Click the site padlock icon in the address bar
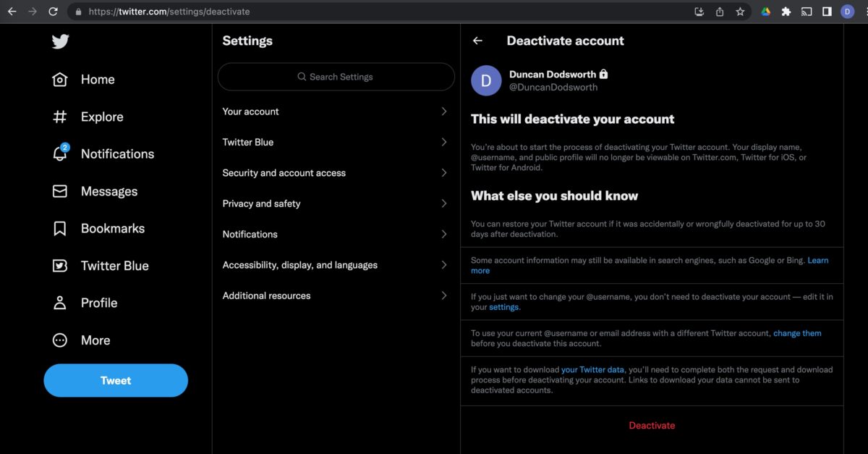 pos(79,12)
